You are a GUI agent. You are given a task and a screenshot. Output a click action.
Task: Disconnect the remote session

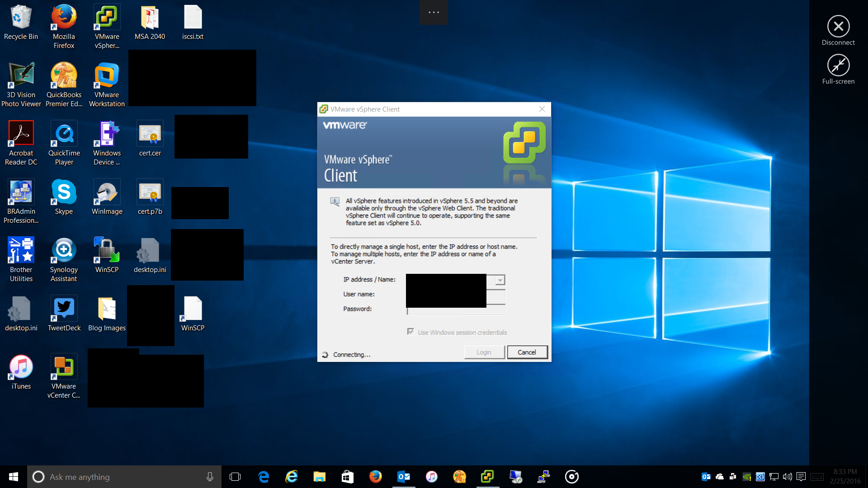click(838, 31)
